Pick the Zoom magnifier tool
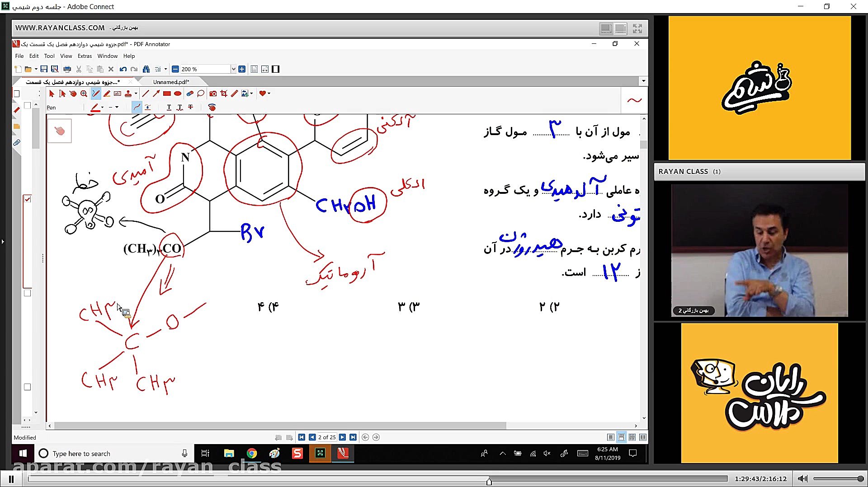Image resolution: width=868 pixels, height=487 pixels. click(84, 94)
